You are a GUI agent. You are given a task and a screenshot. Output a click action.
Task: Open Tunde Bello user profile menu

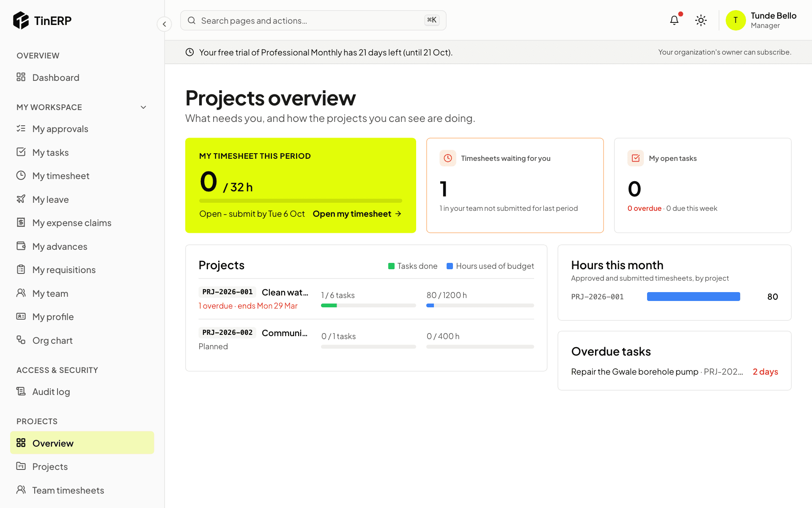(x=761, y=20)
